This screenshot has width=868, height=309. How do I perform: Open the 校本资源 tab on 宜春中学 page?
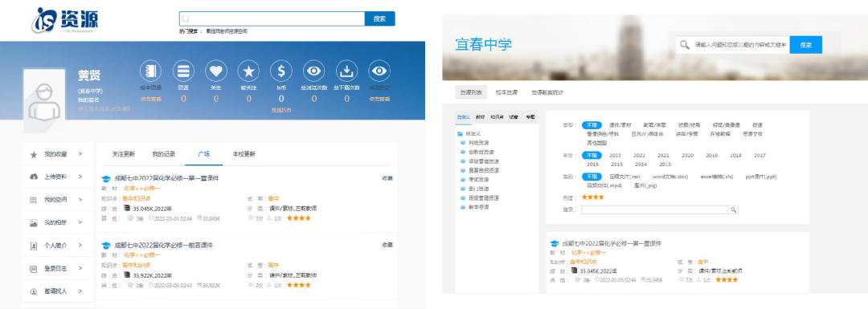coord(506,92)
